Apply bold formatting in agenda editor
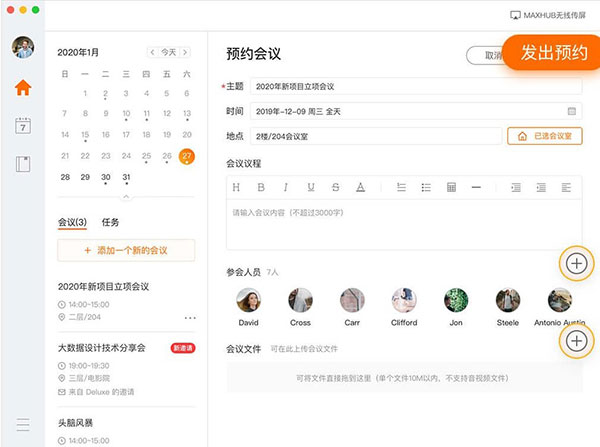This screenshot has width=600, height=447. tap(261, 187)
